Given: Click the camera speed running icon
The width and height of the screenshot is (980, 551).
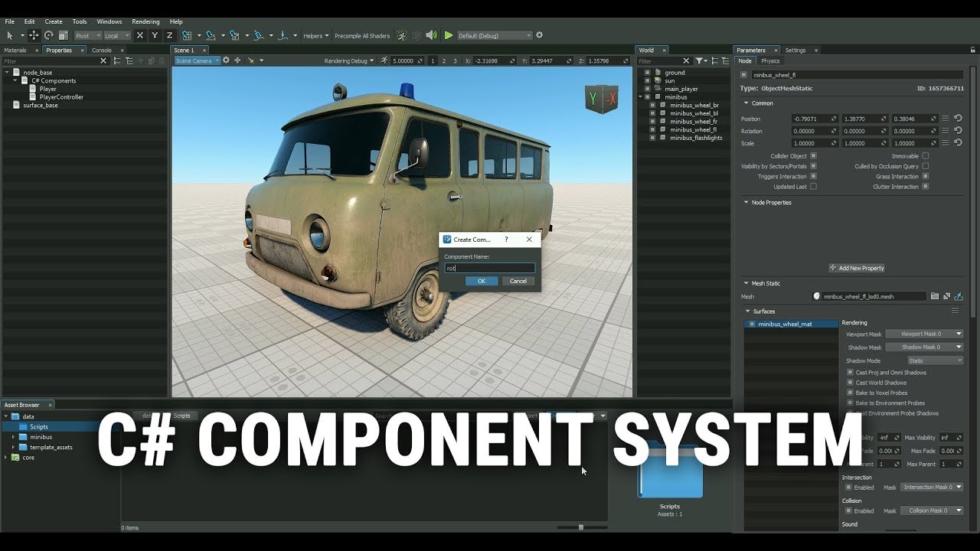Looking at the screenshot, I should pos(385,60).
